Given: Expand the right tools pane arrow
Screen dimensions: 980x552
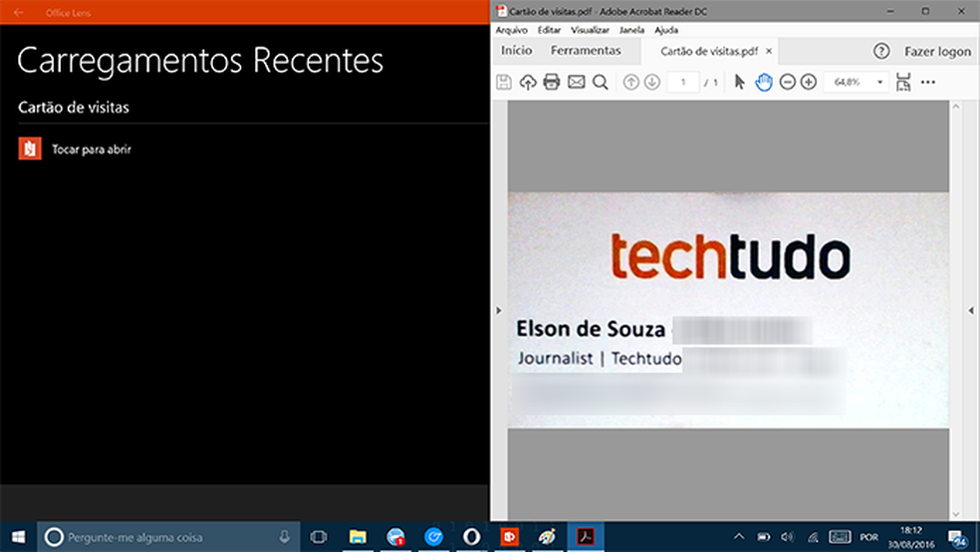Looking at the screenshot, I should point(971,310).
